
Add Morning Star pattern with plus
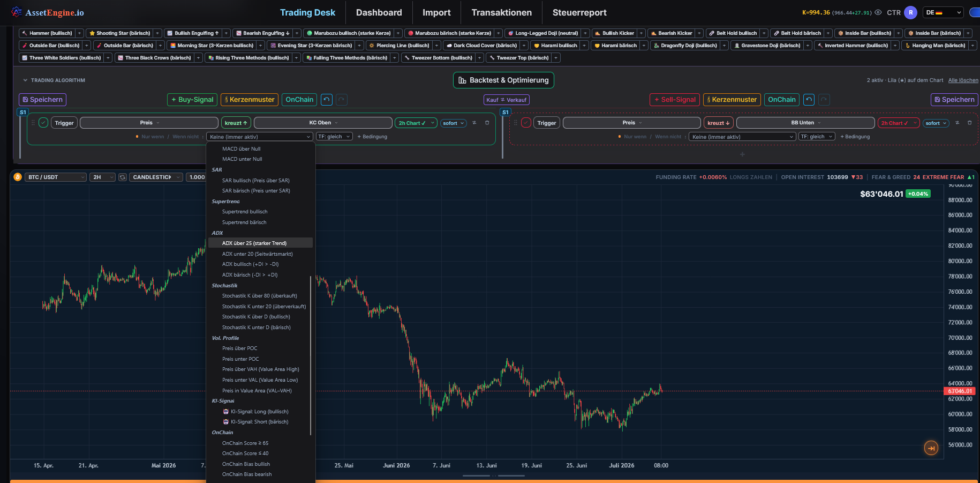(x=260, y=46)
